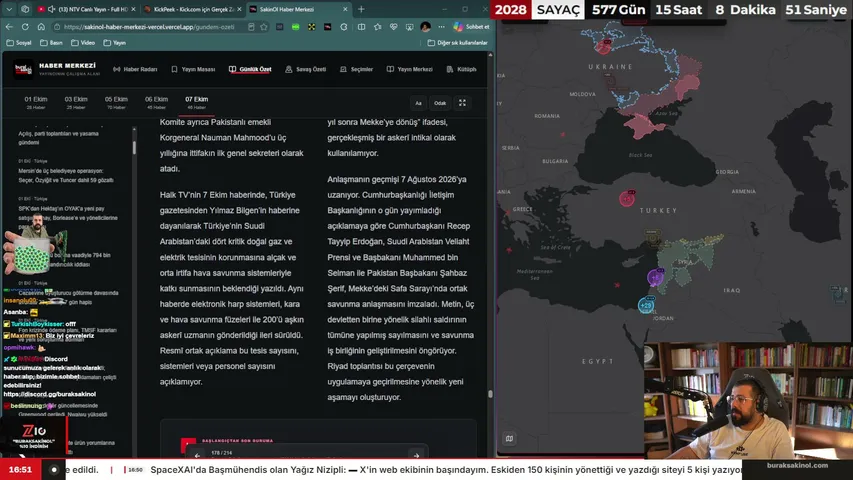This screenshot has height=480, width=853.
Task: Change text size with Aa button
Action: pos(418,103)
